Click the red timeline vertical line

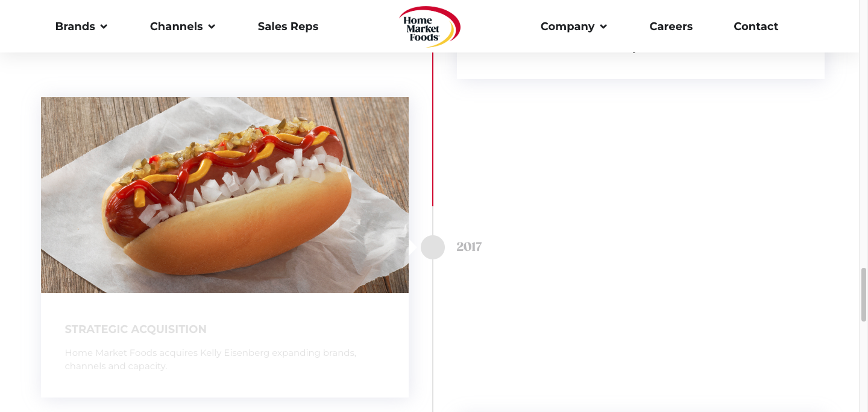point(433,129)
